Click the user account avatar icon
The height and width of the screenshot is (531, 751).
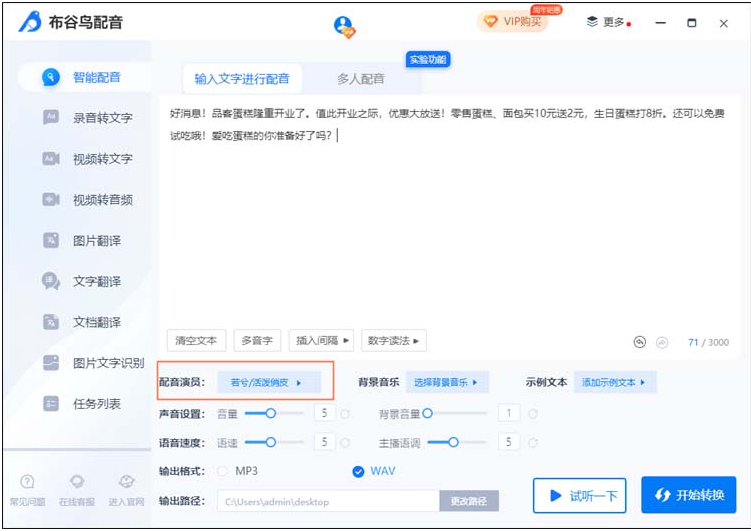pyautogui.click(x=345, y=25)
